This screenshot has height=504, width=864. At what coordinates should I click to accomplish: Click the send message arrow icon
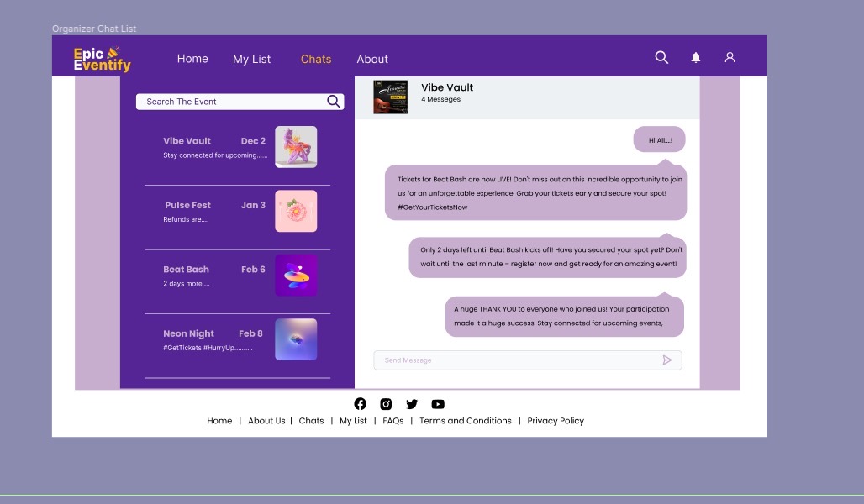point(667,360)
